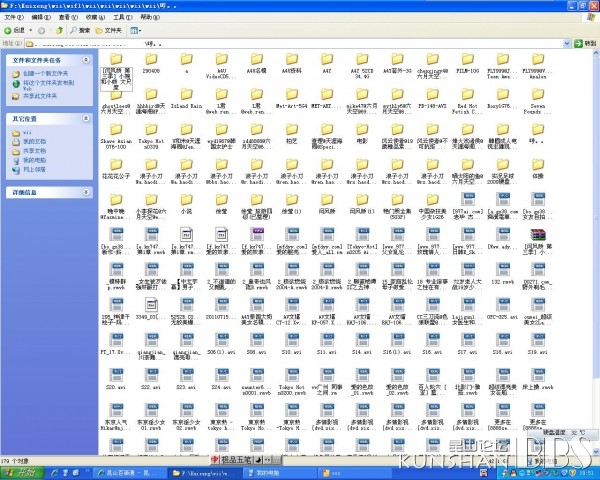The image size is (600, 480).
Task: Select the S11.avi video file
Action: 327,344
